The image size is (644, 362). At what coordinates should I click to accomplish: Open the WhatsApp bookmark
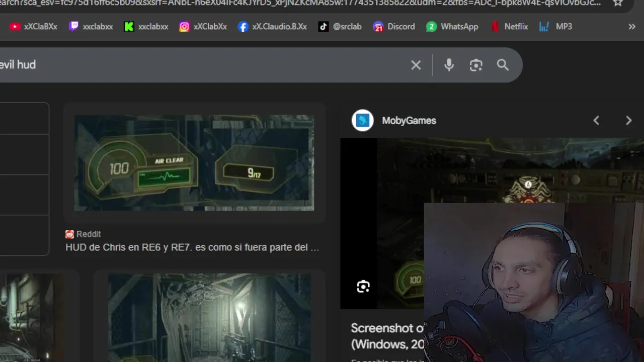[x=452, y=27]
